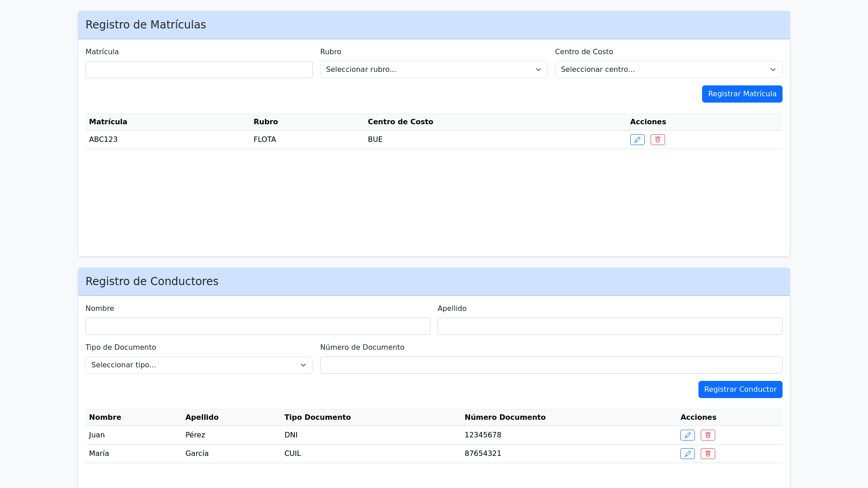Click the Número Documento column header

tap(505, 418)
